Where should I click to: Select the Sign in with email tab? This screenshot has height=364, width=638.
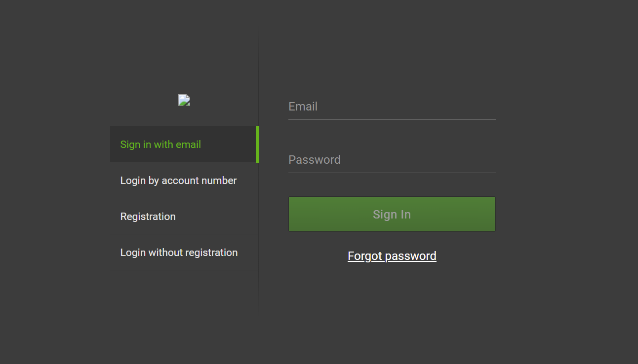pyautogui.click(x=160, y=145)
